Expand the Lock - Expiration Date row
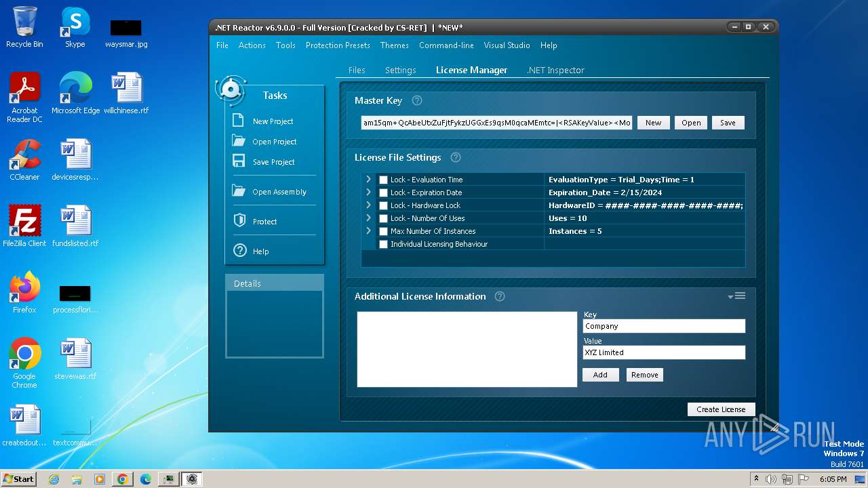The height and width of the screenshot is (488, 868). tap(368, 192)
